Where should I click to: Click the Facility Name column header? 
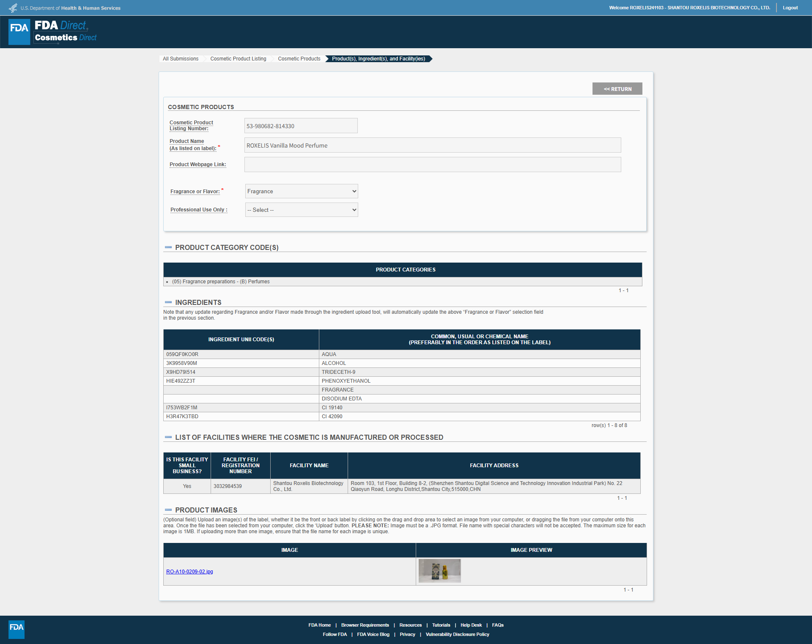[309, 466]
